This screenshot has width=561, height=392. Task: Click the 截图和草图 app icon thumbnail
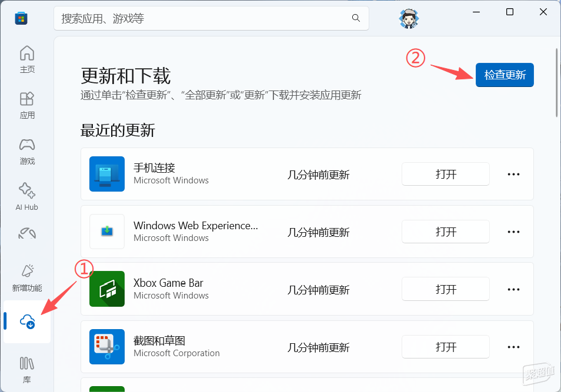(x=107, y=347)
